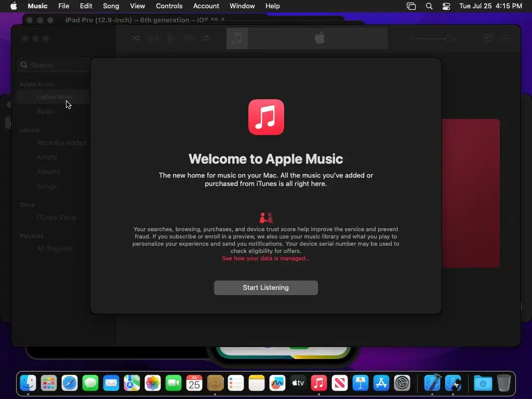Open Control Center in the menu bar
Image resolution: width=532 pixels, height=399 pixels.
pos(446,6)
